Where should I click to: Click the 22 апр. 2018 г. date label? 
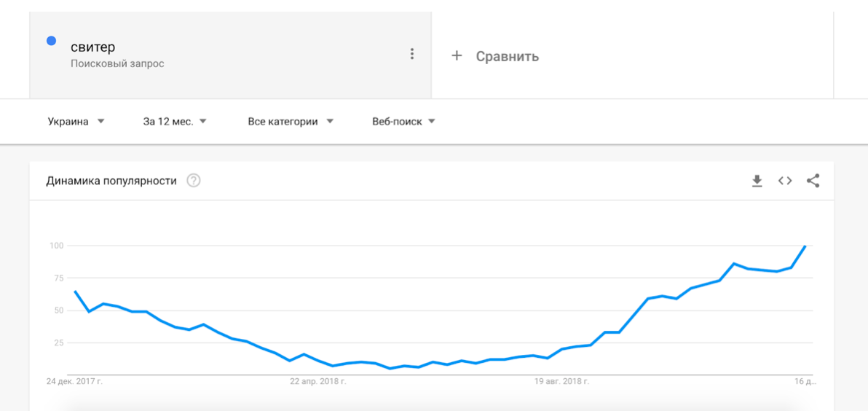[318, 381]
